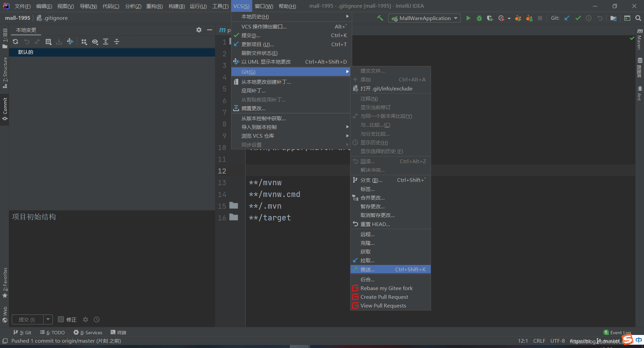
Task: Click the tool window quick access icon in the status bar
Action: [5, 341]
